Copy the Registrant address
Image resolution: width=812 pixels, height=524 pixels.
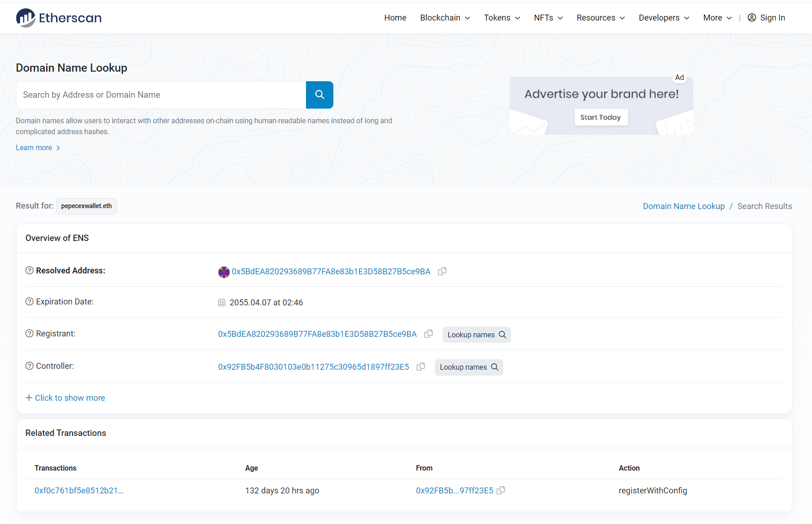(428, 334)
